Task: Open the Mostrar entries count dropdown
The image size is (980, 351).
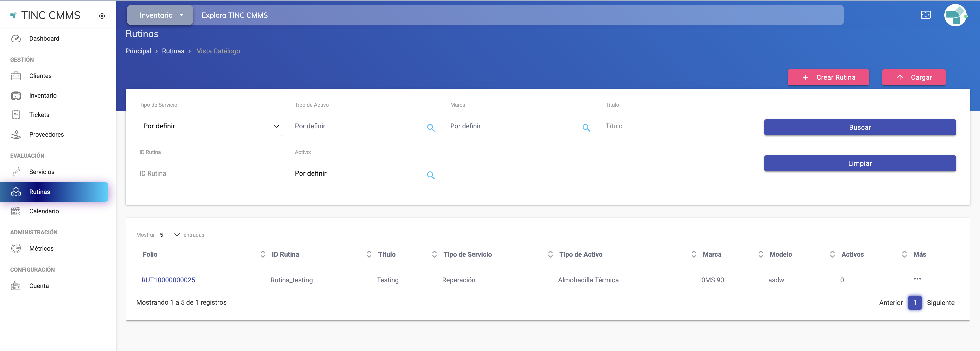Action: (x=169, y=235)
